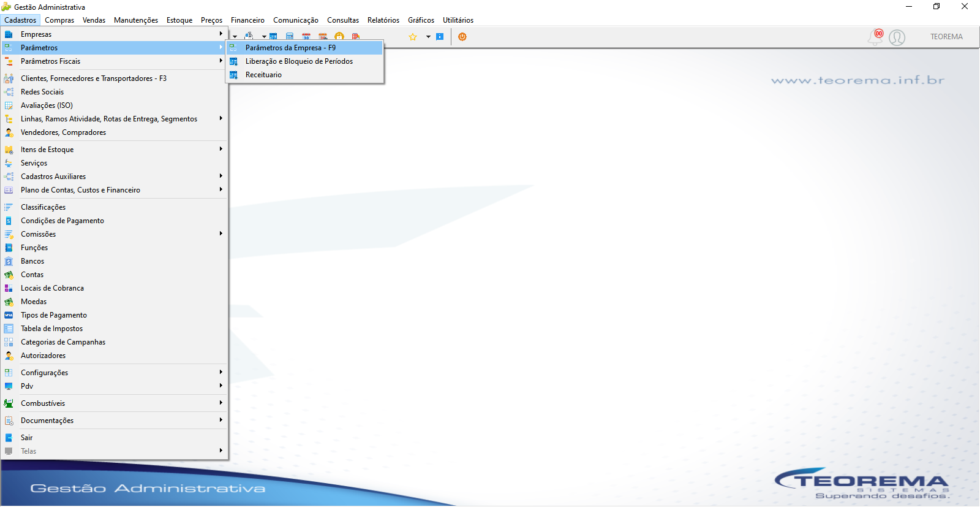Click the blue info icon in toolbar
The height and width of the screenshot is (507, 980).
[x=440, y=37]
